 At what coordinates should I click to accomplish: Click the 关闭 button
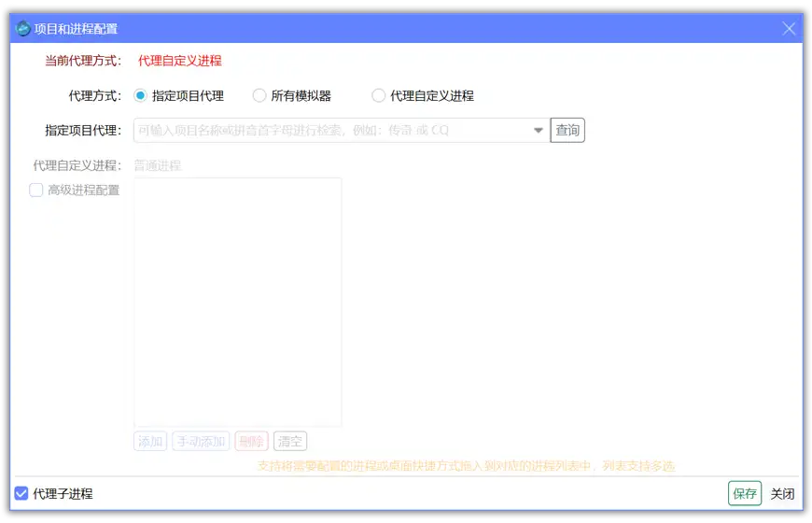[782, 493]
